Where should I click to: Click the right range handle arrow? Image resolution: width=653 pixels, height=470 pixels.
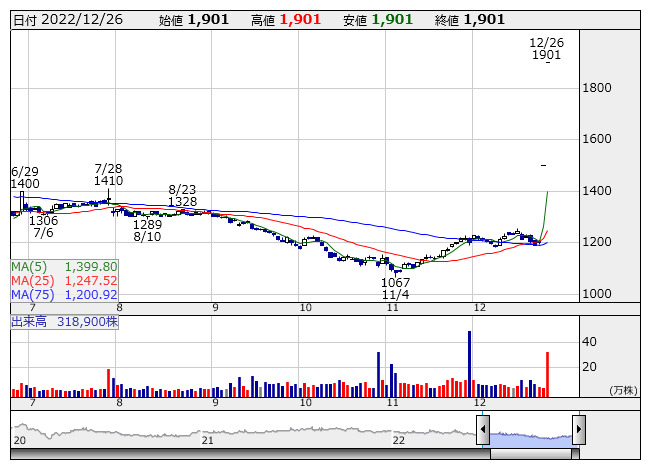click(x=578, y=432)
